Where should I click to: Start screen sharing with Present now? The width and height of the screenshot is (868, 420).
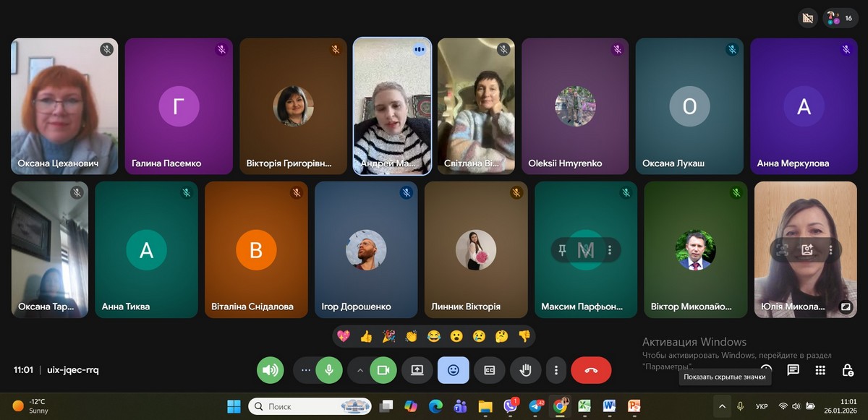click(417, 370)
